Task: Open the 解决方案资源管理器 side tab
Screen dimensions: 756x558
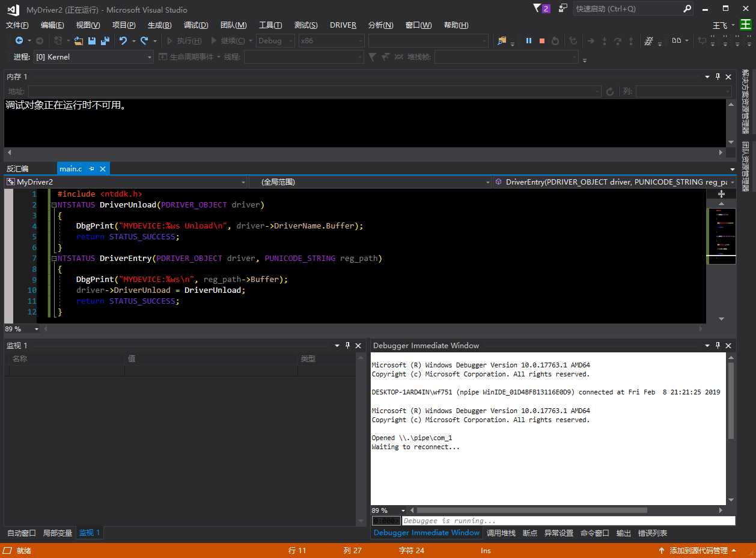Action: pyautogui.click(x=746, y=102)
